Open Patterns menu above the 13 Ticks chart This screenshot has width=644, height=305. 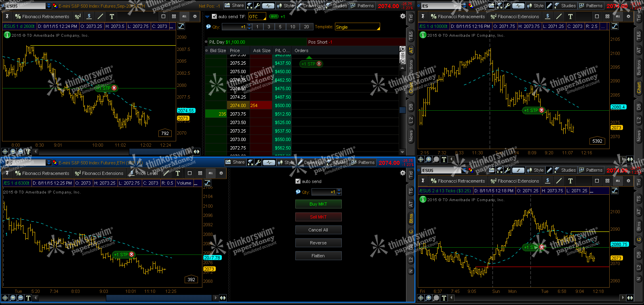coord(591,170)
